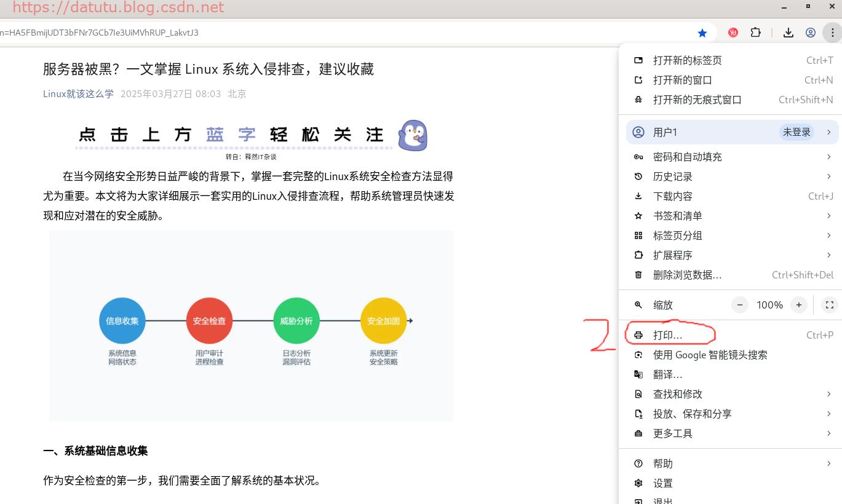Click the 安全加固 yellow circle in diagram

(x=383, y=320)
